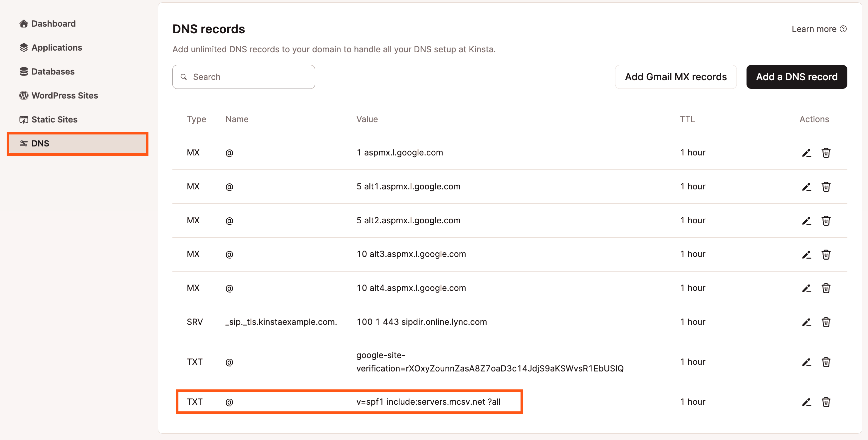Click the DNS sidebar navigation item
The height and width of the screenshot is (440, 868).
pyautogui.click(x=40, y=143)
